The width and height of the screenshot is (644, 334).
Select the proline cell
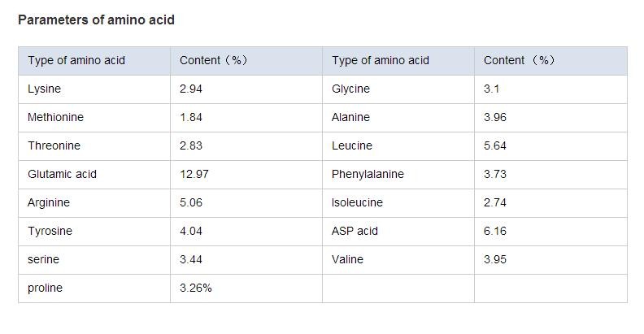pyautogui.click(x=45, y=288)
